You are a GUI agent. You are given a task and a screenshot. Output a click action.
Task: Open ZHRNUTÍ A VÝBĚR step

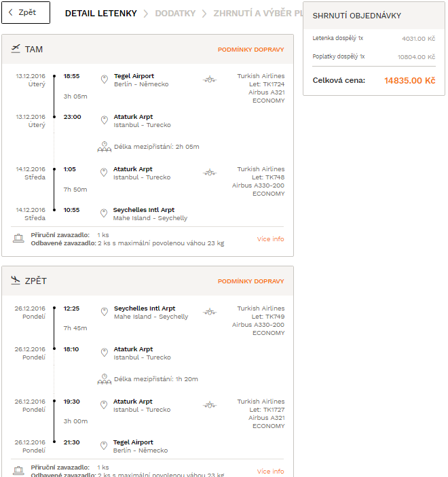(258, 14)
